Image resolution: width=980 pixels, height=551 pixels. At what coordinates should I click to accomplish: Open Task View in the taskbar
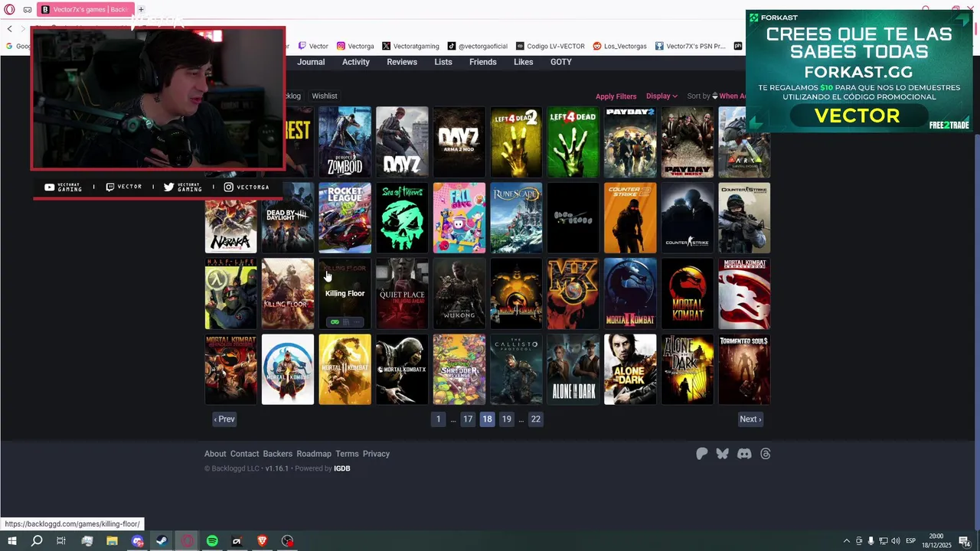(61, 541)
